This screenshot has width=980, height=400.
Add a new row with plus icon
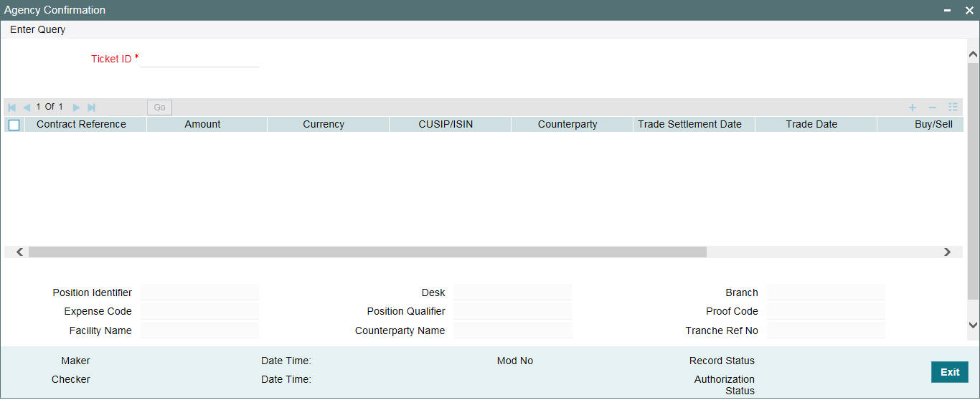click(x=913, y=108)
